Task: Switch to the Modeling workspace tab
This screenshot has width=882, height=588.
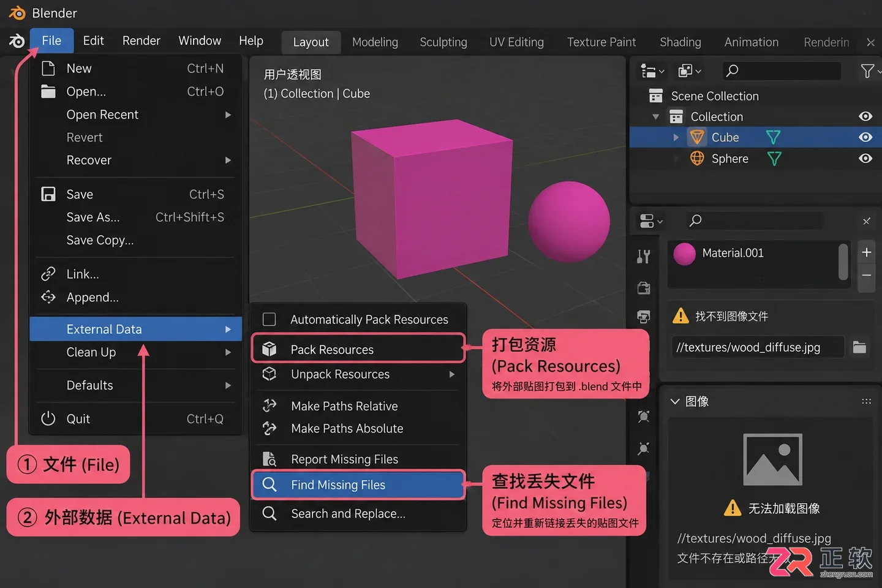Action: coord(375,42)
